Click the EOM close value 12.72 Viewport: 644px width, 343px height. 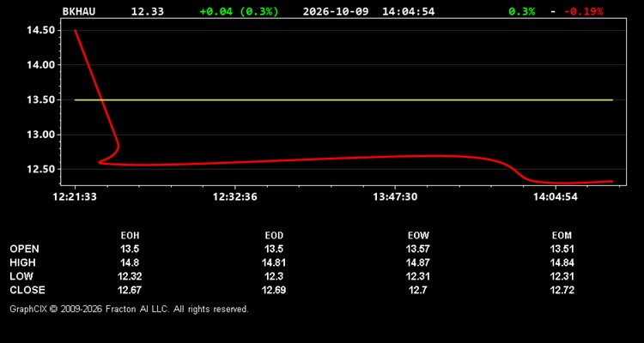pyautogui.click(x=562, y=290)
